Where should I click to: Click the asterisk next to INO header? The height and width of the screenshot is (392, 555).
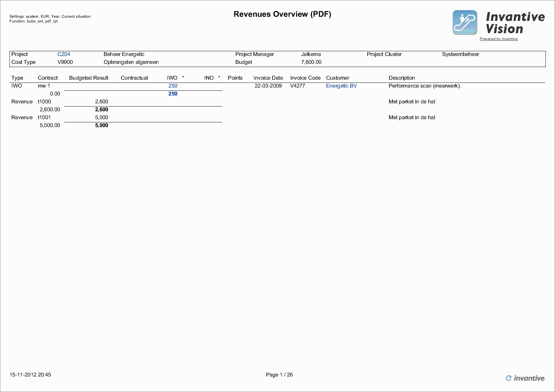pyautogui.click(x=218, y=77)
